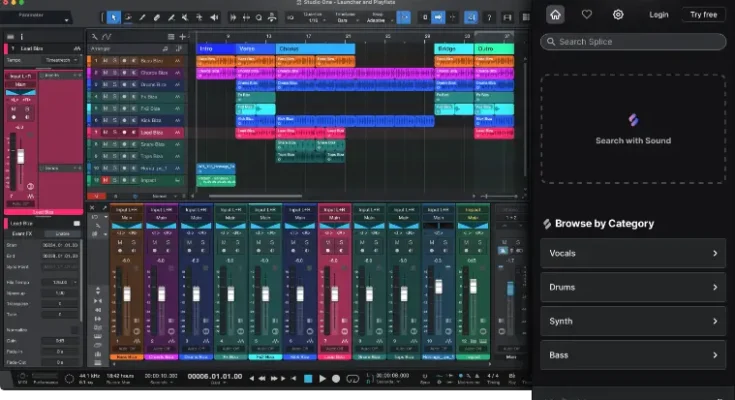The height and width of the screenshot is (400, 735).
Task: Click the Play button in transport
Action: (x=322, y=379)
